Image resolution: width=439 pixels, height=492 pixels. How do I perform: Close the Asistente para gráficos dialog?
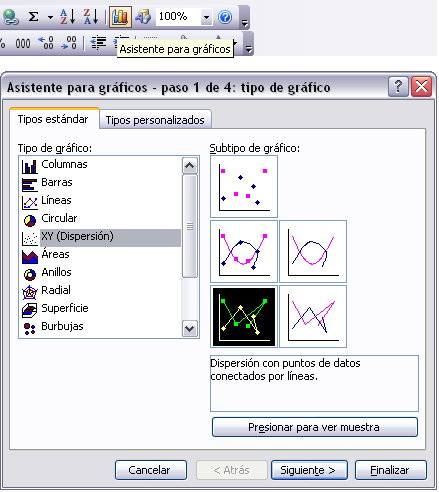tap(422, 87)
